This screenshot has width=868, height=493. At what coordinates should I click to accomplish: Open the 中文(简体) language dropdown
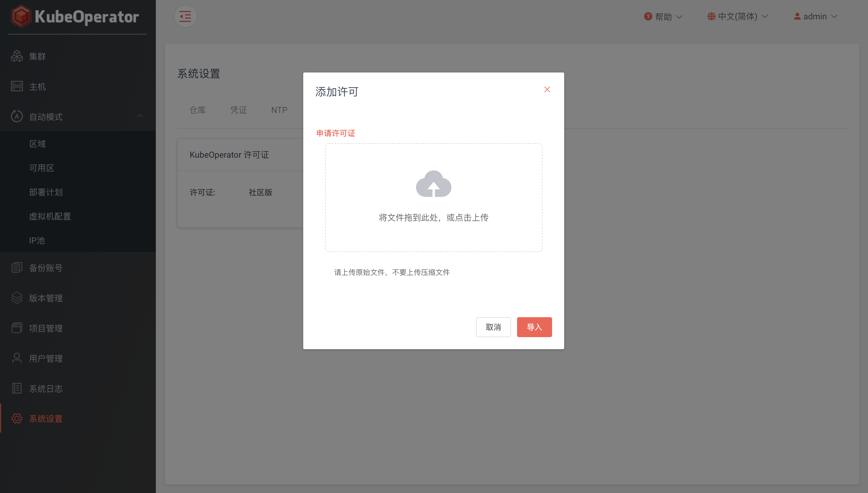click(737, 16)
